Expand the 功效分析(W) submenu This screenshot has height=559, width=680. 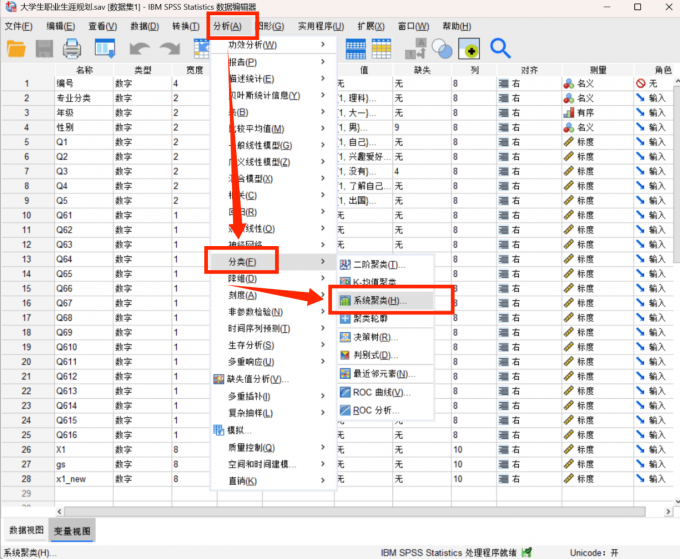coord(273,45)
